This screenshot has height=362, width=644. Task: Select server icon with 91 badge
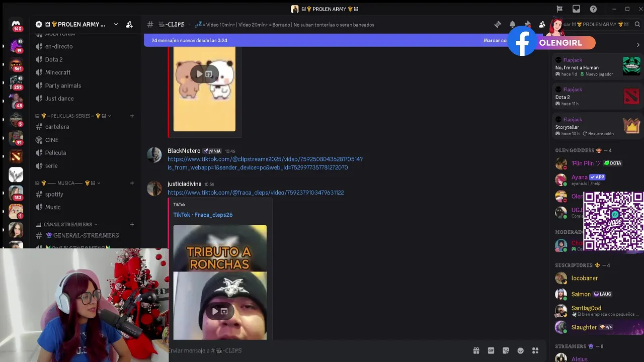tap(16, 137)
